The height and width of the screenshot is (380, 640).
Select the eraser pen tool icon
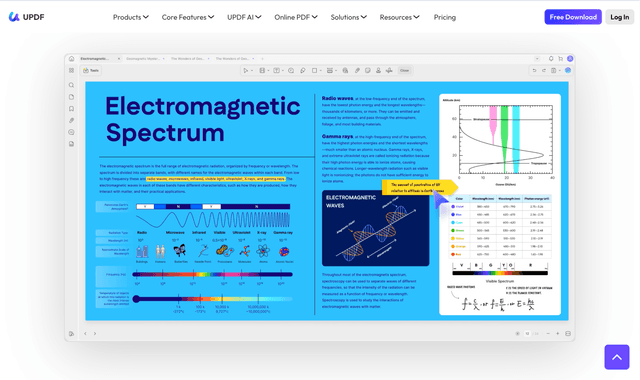click(x=303, y=71)
